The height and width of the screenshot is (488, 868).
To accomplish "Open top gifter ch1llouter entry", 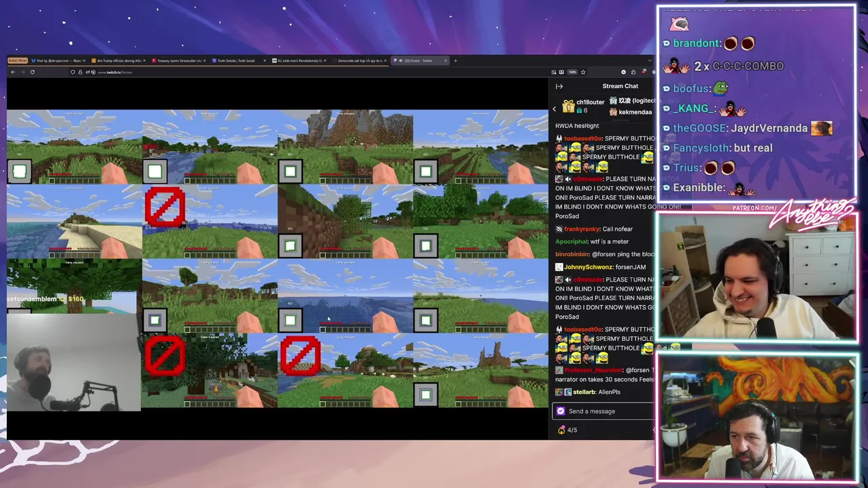I will (583, 106).
